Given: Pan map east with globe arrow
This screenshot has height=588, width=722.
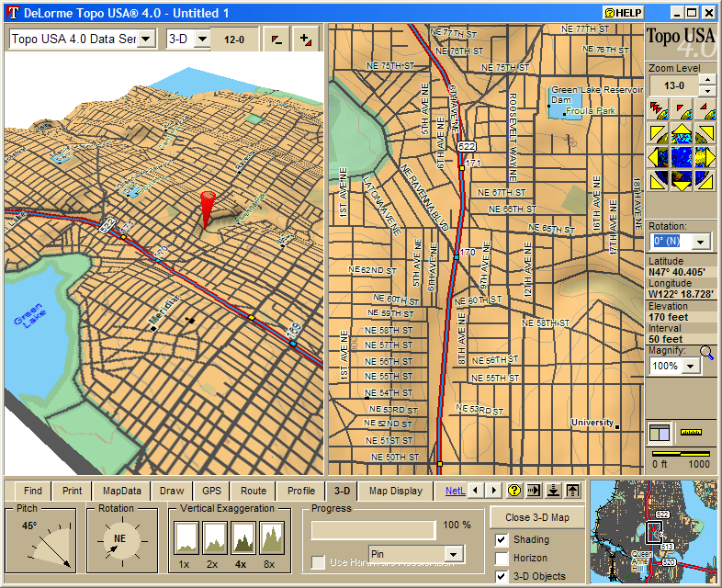Looking at the screenshot, I should (x=705, y=157).
